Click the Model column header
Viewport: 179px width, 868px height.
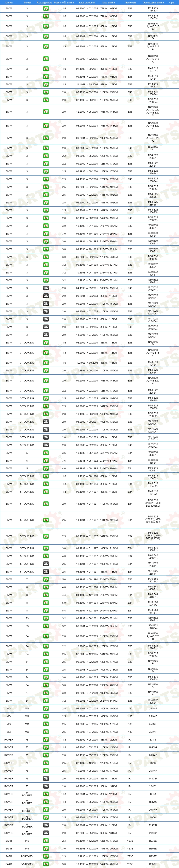tap(27, 2)
